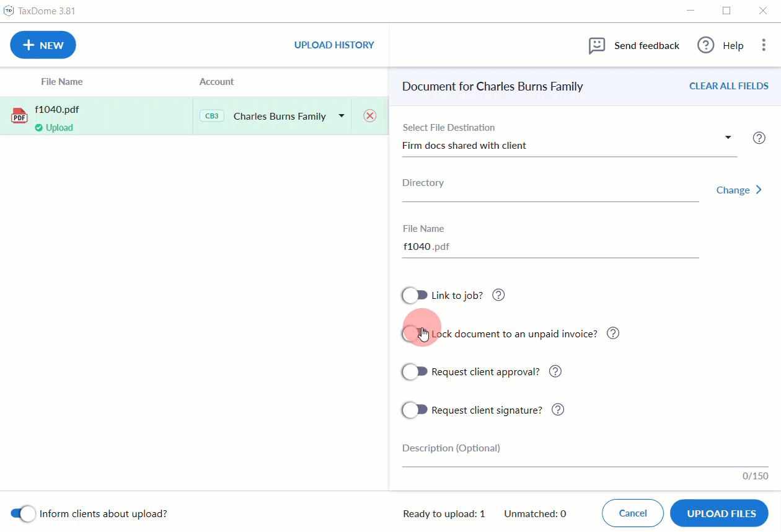Image resolution: width=781 pixels, height=532 pixels.
Task: Toggle Request client signature switch
Action: click(x=415, y=410)
